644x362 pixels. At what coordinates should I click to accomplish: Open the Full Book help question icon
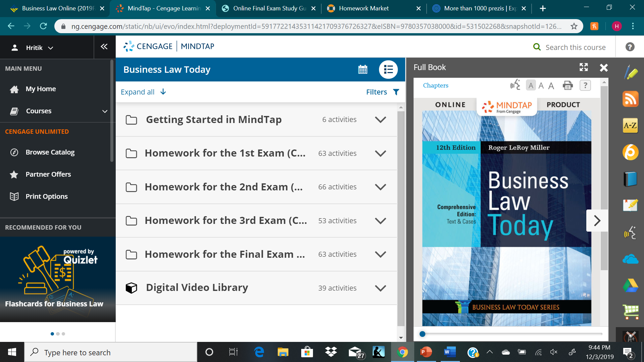(585, 85)
